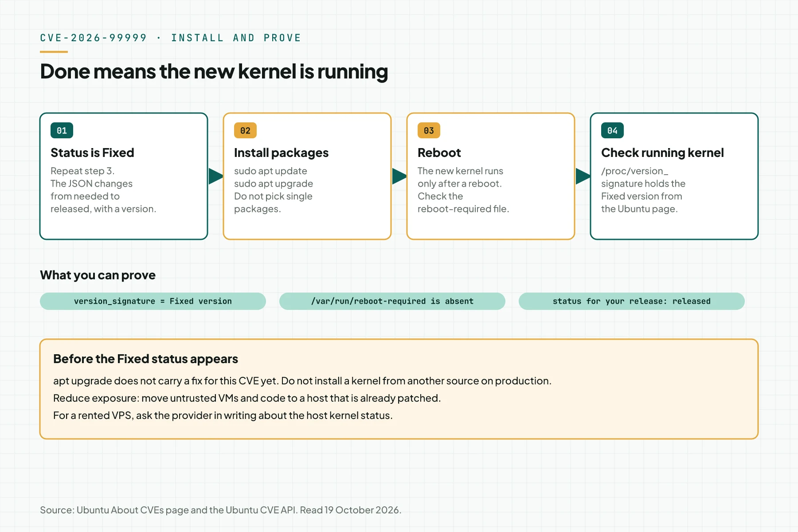Click the 'CVE-2026-99999' label text
Image resolution: width=798 pixels, height=532 pixels.
click(94, 38)
